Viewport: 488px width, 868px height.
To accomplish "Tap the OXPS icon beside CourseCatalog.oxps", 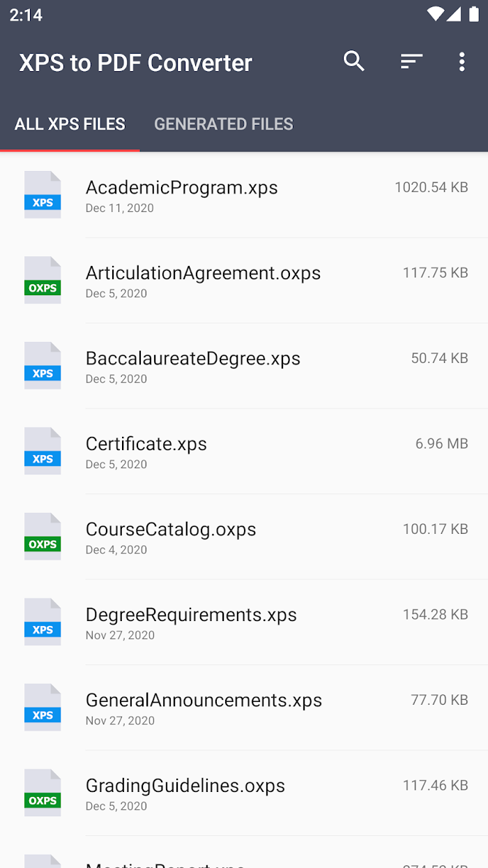I will pos(43,537).
